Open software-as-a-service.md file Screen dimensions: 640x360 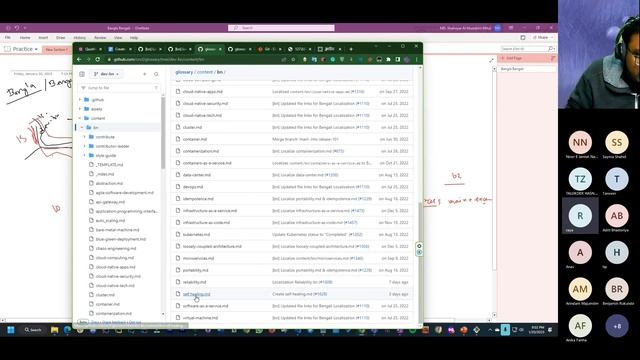(x=205, y=306)
